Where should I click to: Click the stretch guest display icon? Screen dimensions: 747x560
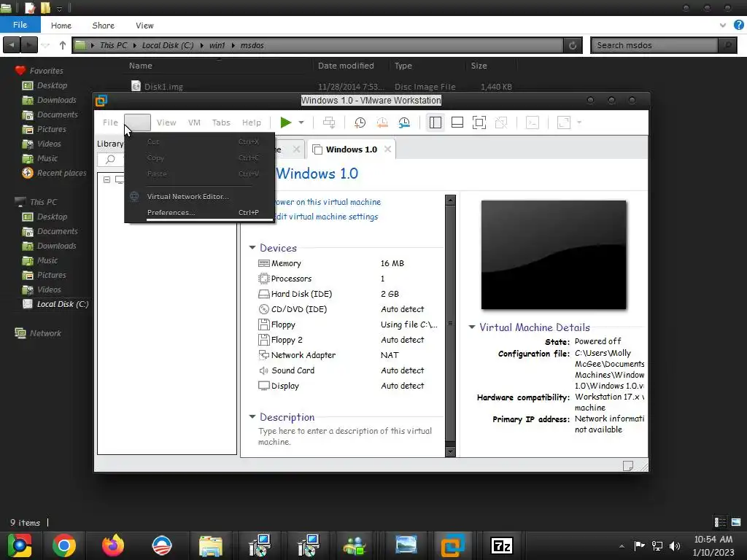(x=564, y=122)
